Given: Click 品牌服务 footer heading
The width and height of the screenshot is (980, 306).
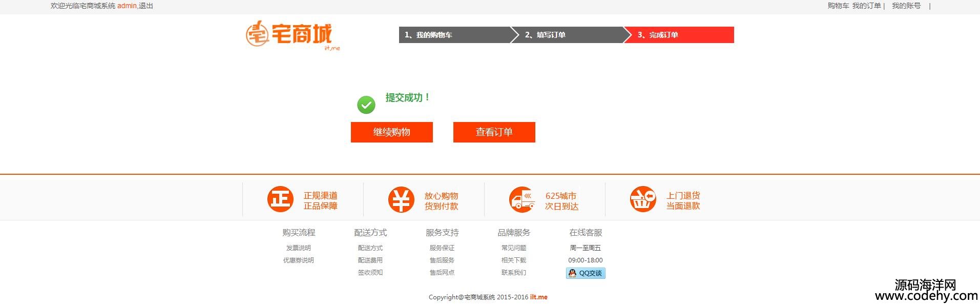Looking at the screenshot, I should coord(514,233).
